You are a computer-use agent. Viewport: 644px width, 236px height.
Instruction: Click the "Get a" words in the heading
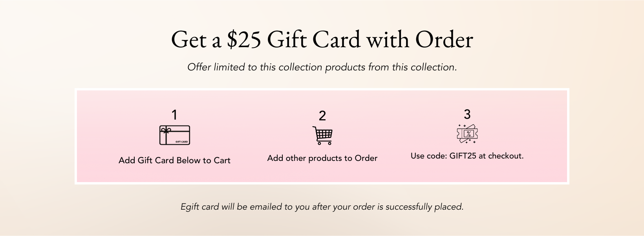pyautogui.click(x=196, y=40)
